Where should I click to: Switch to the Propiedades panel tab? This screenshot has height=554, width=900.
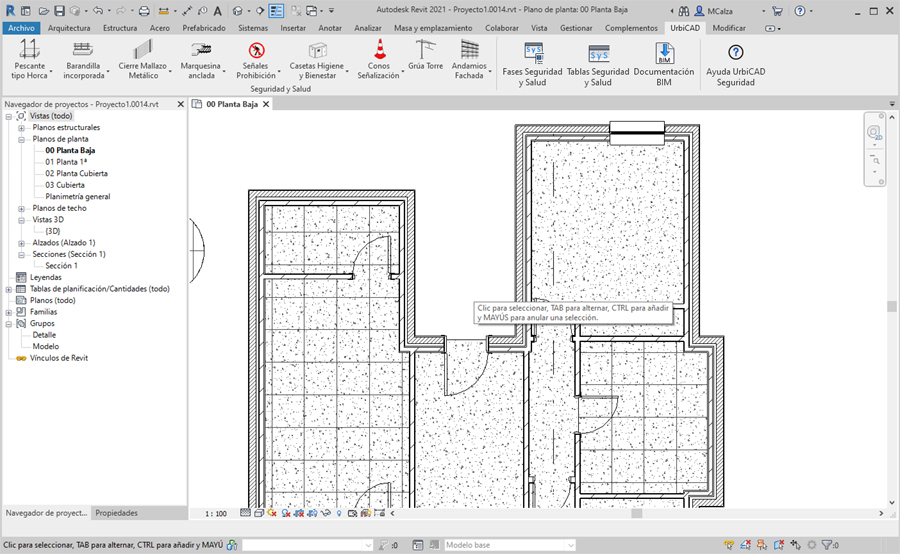(117, 513)
